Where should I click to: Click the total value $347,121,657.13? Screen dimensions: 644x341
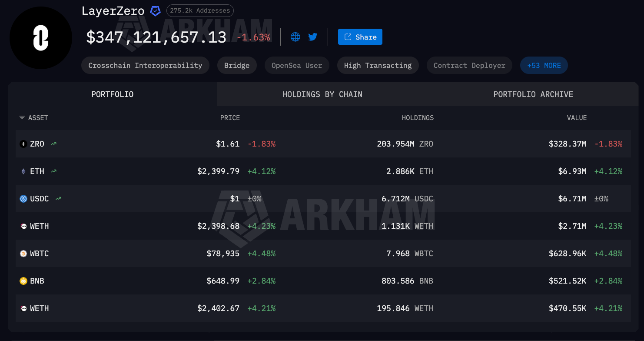(x=156, y=37)
